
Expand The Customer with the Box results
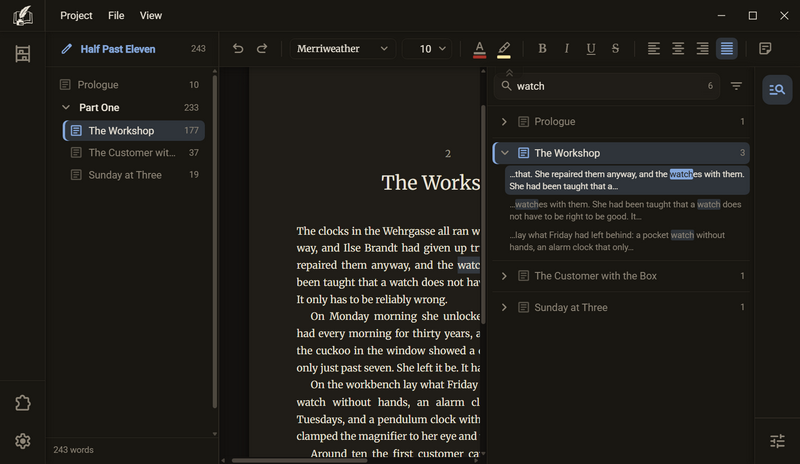504,276
